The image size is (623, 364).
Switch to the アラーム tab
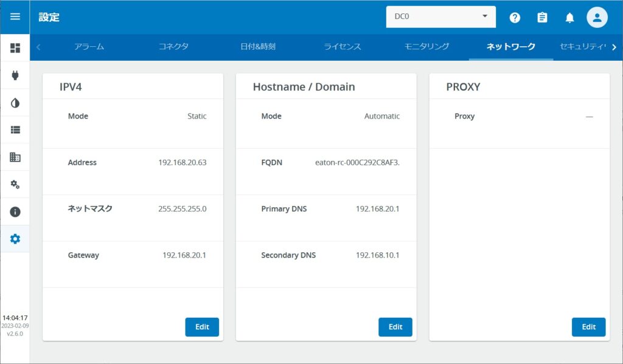[x=89, y=47]
